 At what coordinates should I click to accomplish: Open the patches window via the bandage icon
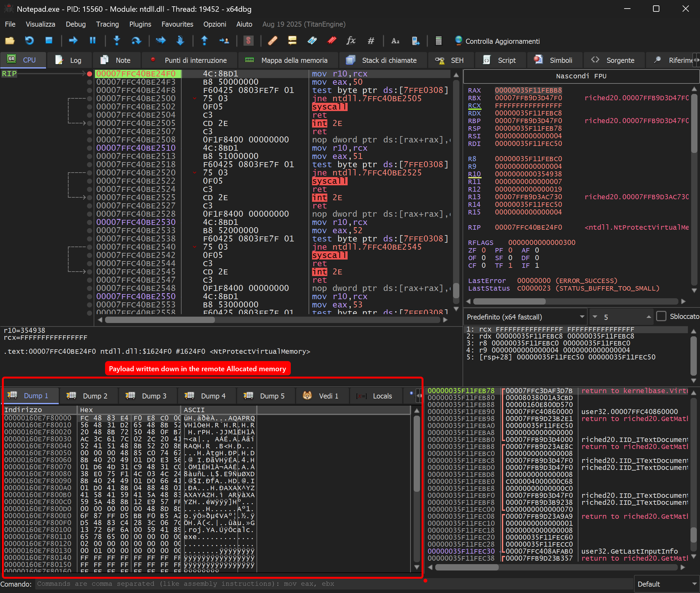pyautogui.click(x=272, y=40)
